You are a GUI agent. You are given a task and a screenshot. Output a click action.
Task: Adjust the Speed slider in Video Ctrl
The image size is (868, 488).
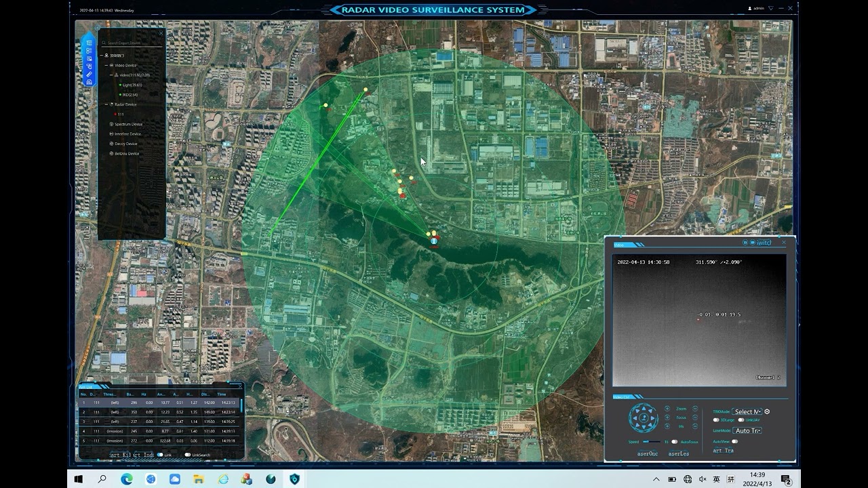652,442
